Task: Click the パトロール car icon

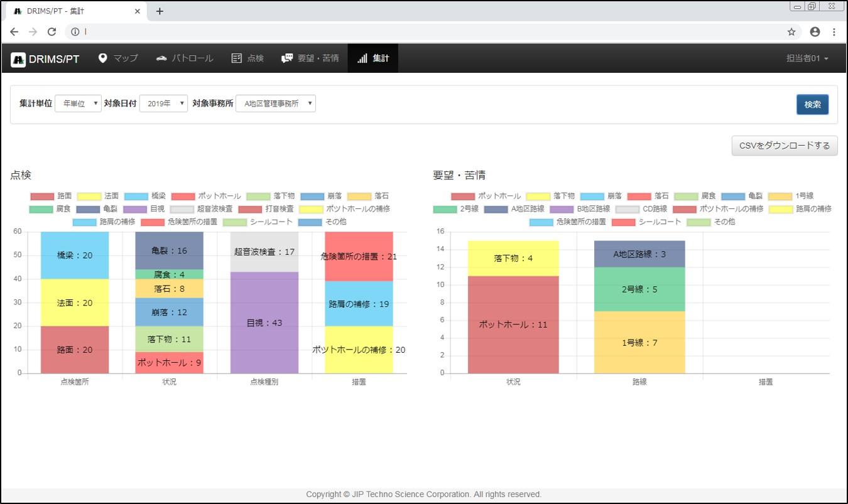Action: coord(161,58)
